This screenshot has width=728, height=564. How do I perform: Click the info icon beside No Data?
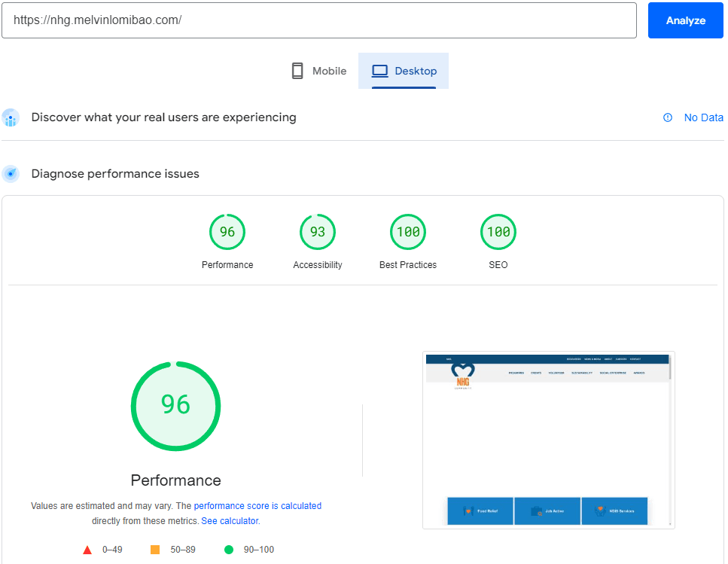click(x=667, y=117)
